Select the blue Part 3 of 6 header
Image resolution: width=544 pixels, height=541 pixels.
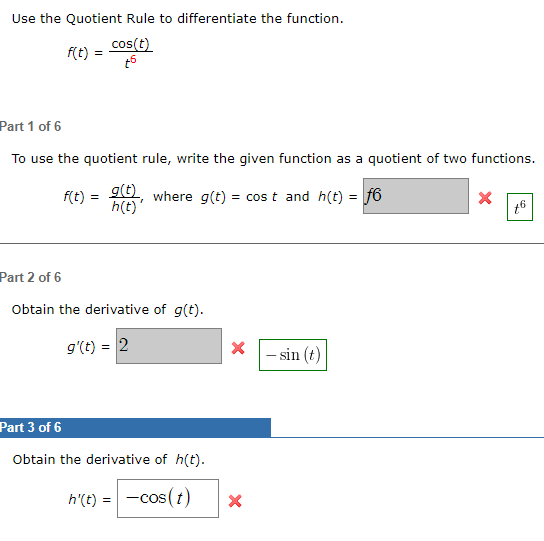135,428
